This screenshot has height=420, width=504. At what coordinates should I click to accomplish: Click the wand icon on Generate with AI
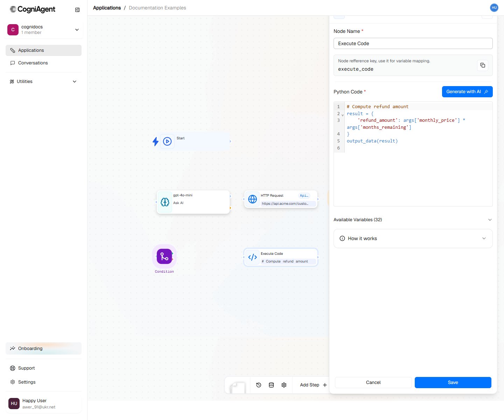tap(486, 92)
